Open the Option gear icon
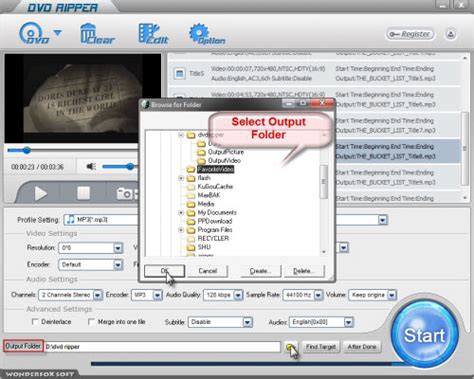 [207, 34]
